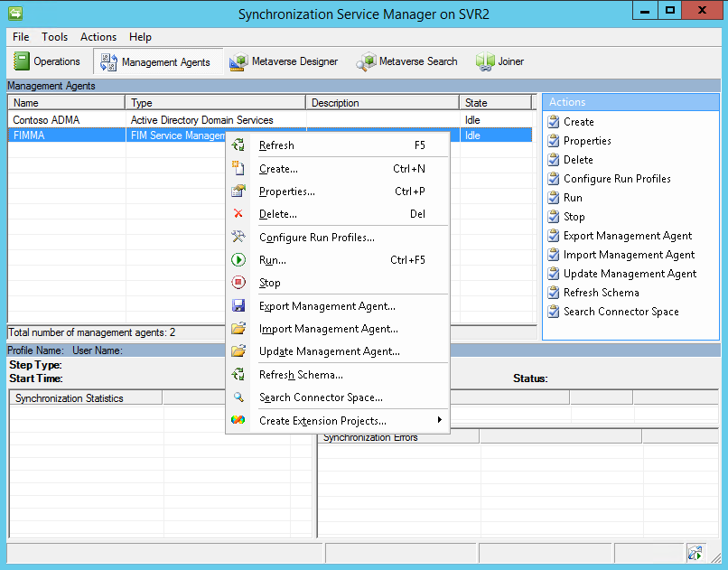Click the folder icon beside Import Management Agent
Image resolution: width=728 pixels, height=570 pixels.
(238, 328)
